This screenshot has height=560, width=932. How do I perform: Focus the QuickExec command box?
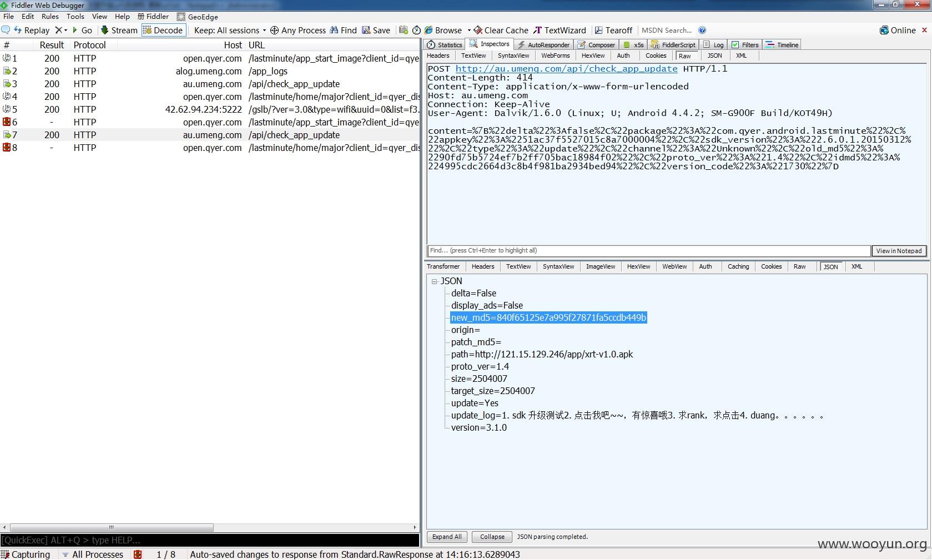click(x=210, y=540)
